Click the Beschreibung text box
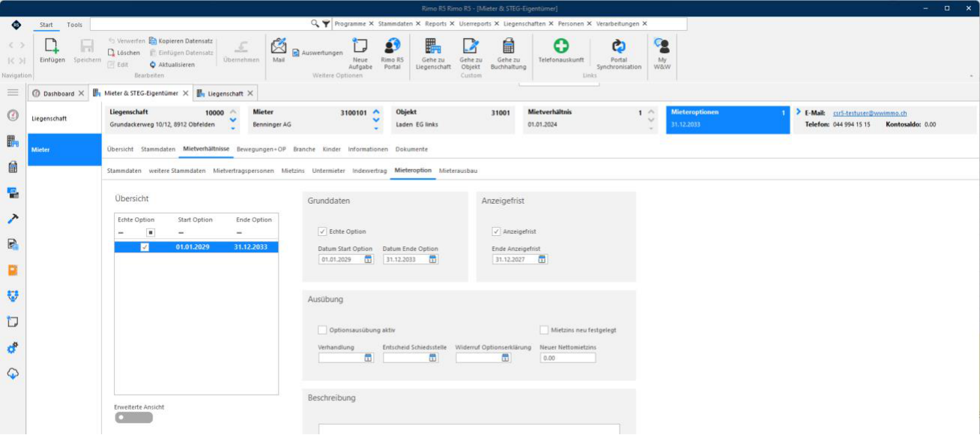980x435 pixels. click(x=469, y=429)
